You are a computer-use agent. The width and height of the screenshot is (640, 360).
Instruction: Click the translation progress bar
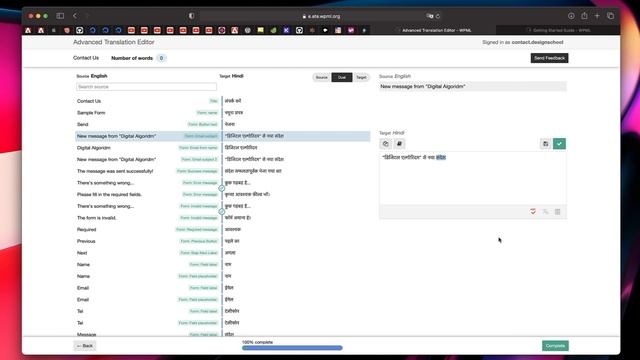(292, 348)
